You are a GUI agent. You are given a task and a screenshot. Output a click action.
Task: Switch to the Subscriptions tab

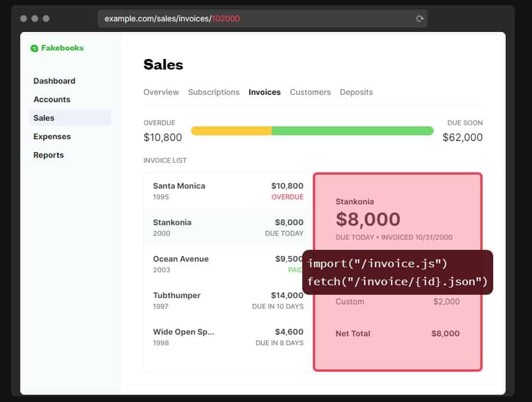click(x=213, y=92)
